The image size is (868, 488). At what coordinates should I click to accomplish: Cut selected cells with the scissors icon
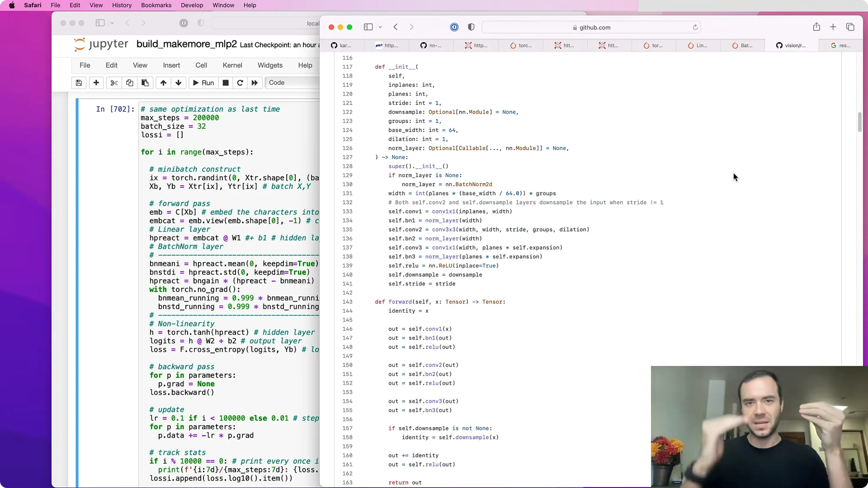tap(114, 83)
